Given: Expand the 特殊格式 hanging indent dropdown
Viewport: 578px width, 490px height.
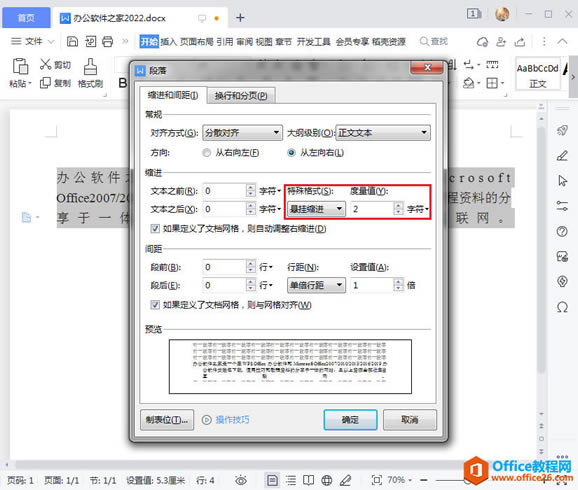Looking at the screenshot, I should tap(316, 209).
